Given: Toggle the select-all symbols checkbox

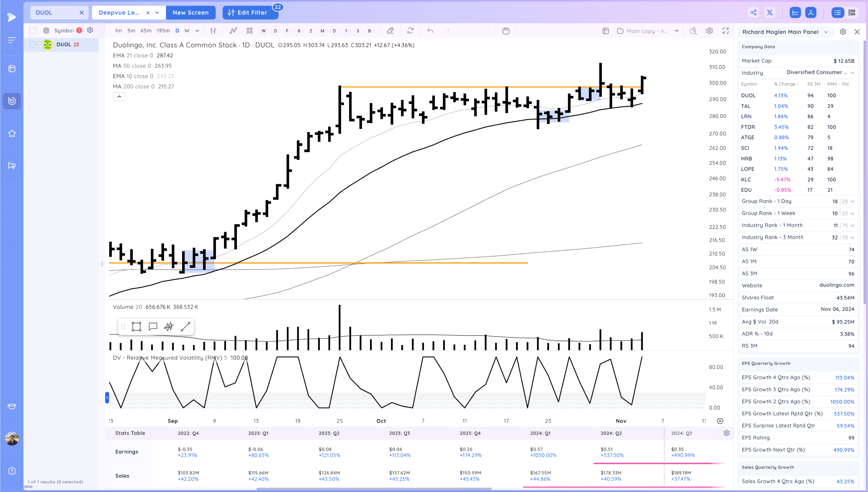Looking at the screenshot, I should pyautogui.click(x=33, y=30).
